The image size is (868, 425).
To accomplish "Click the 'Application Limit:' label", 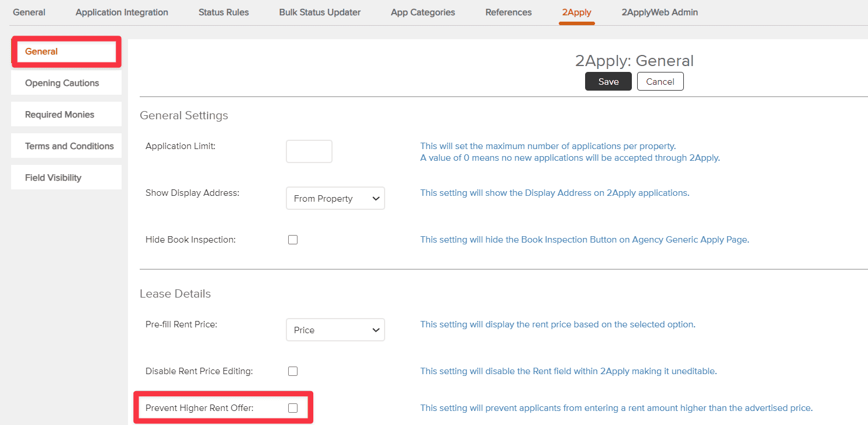I will 181,146.
